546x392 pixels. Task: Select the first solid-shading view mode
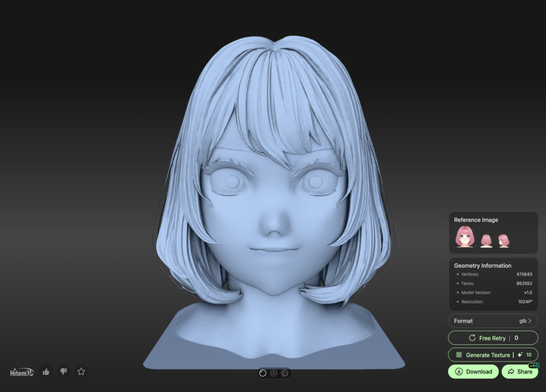coord(263,373)
